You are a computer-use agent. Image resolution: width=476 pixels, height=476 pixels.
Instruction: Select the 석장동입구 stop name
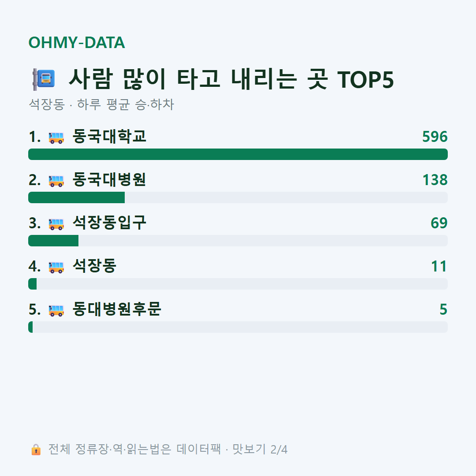point(110,223)
